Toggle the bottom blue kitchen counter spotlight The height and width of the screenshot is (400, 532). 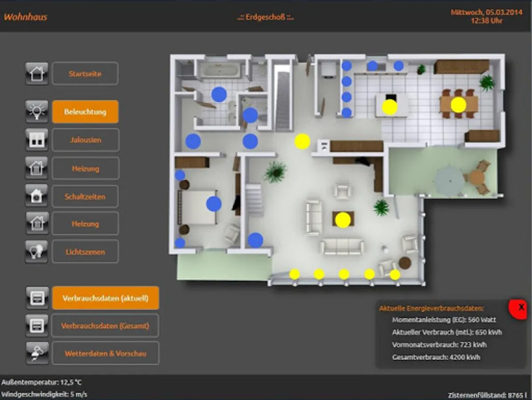coord(346,112)
